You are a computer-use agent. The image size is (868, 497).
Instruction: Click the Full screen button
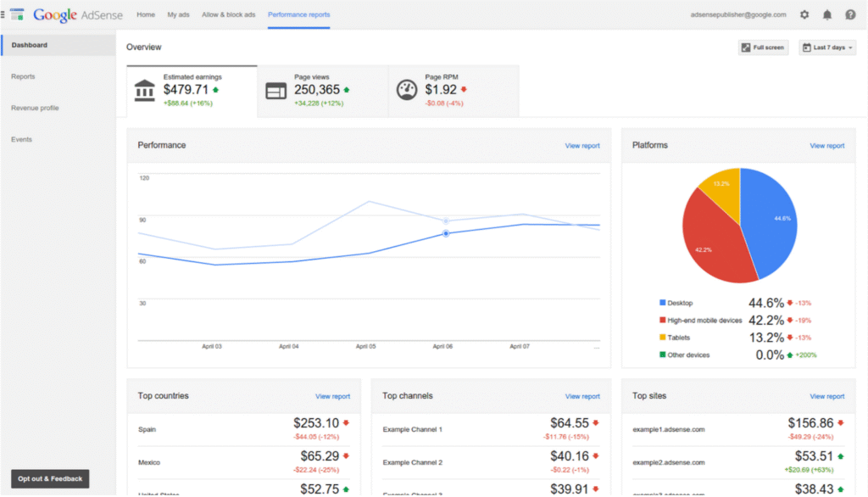click(763, 47)
